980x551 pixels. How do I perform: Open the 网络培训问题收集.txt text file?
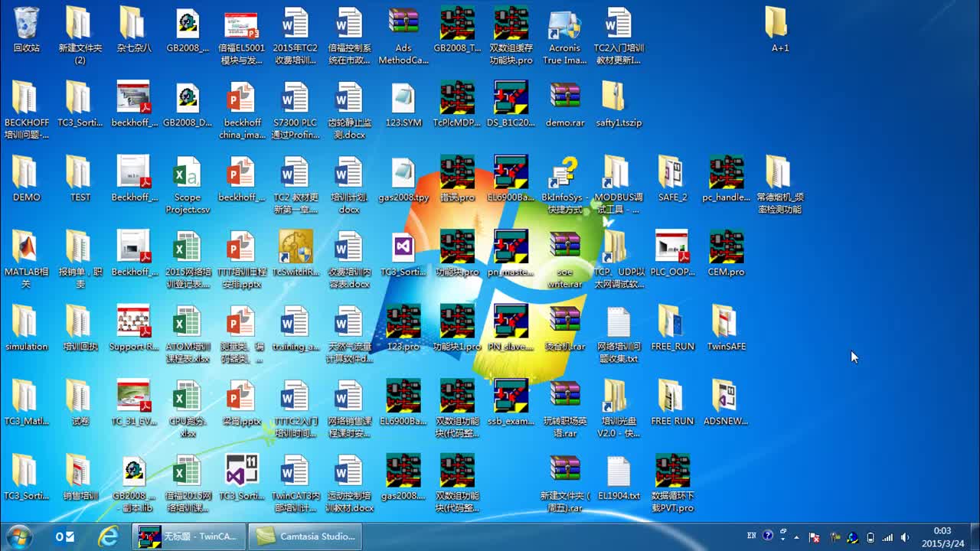617,334
